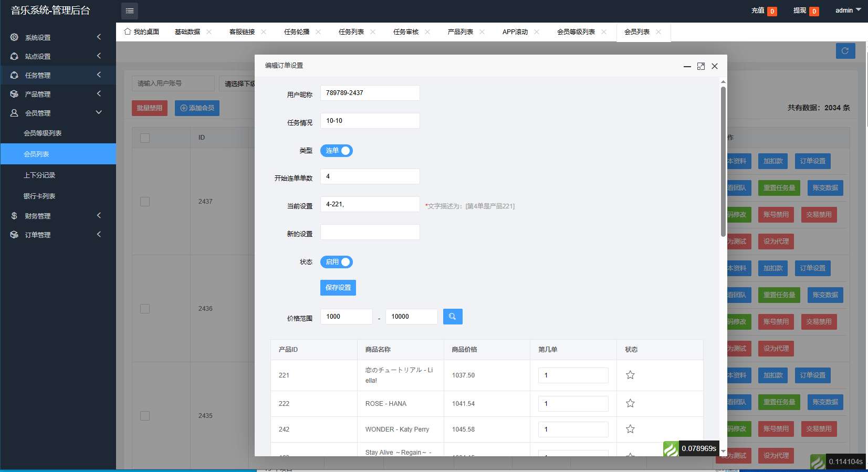Click the 系统设置 gear icon in sidebar

point(14,37)
